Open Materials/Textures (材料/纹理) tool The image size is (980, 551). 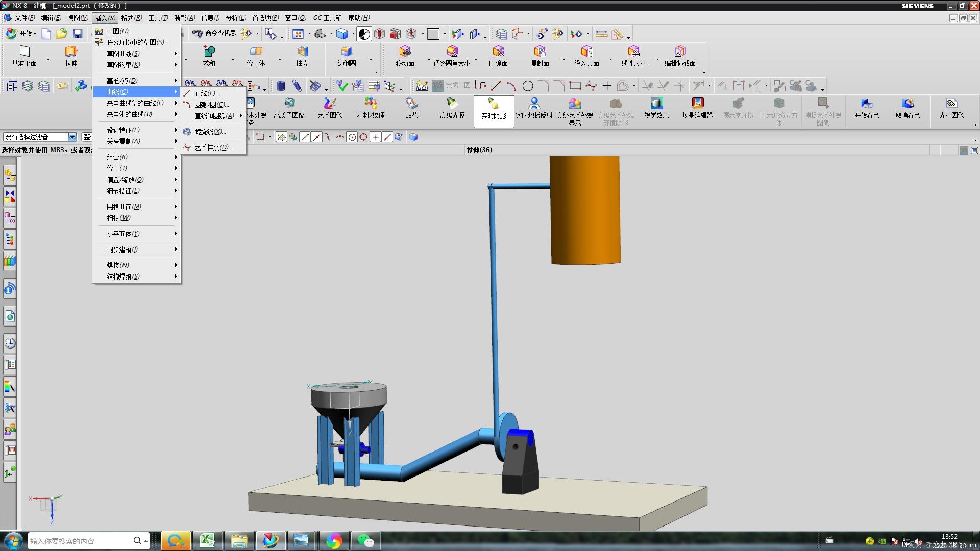tap(371, 109)
